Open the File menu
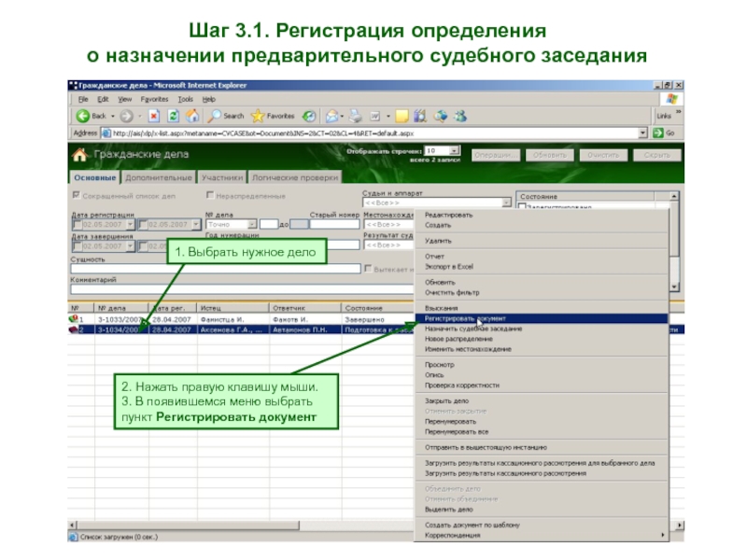 click(83, 99)
